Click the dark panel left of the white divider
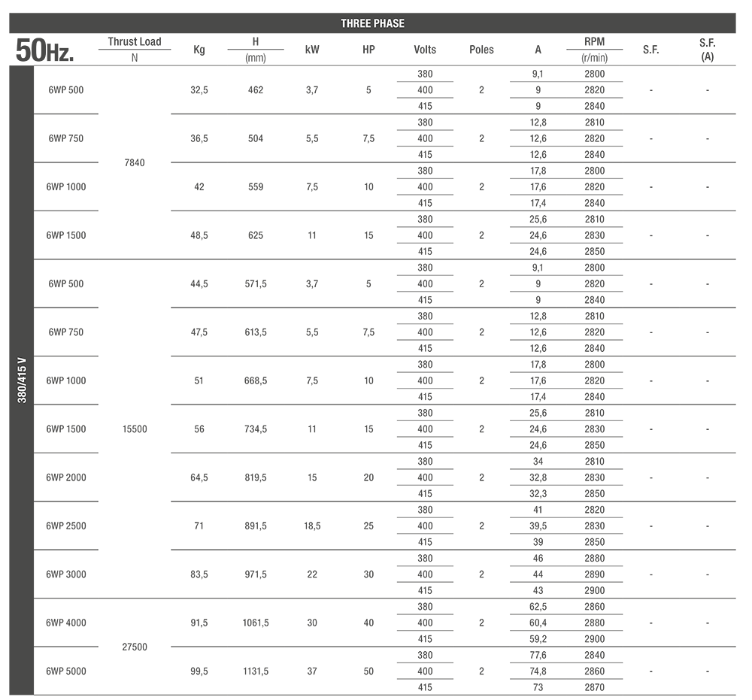Image resolution: width=752 pixels, height=700 pixels. coord(143,536)
